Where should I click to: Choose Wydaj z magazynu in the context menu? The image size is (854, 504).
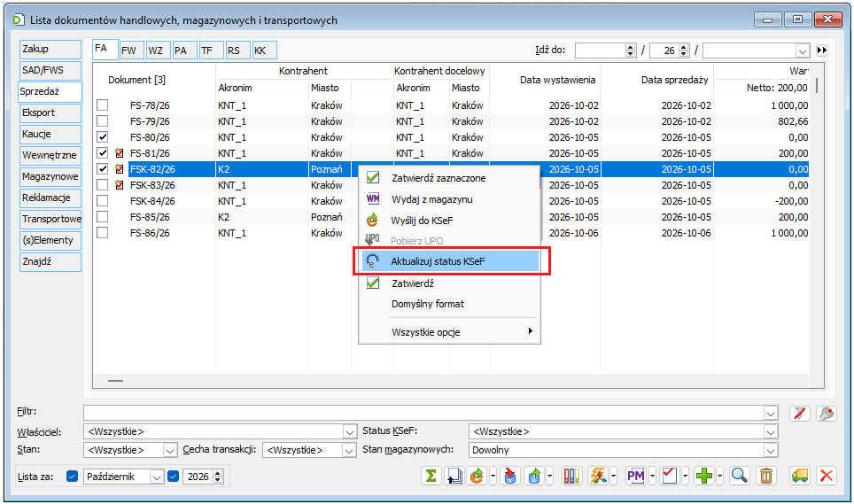(x=450, y=199)
